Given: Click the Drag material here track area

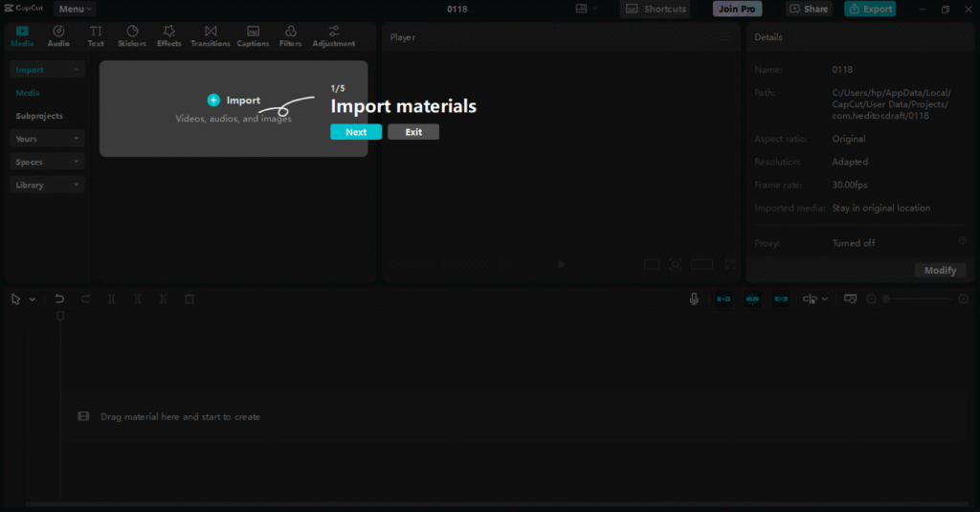Looking at the screenshot, I should click(x=514, y=416).
